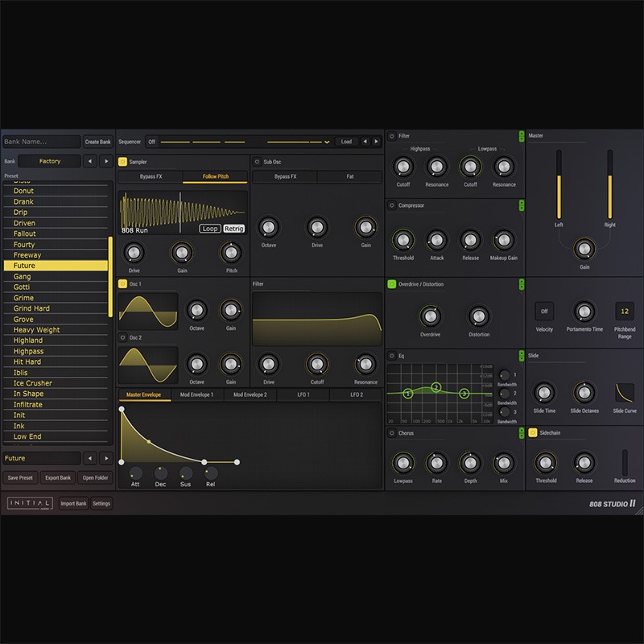Image resolution: width=644 pixels, height=644 pixels.
Task: Disable the Overdrive / Distortion power button
Action: coord(392,284)
